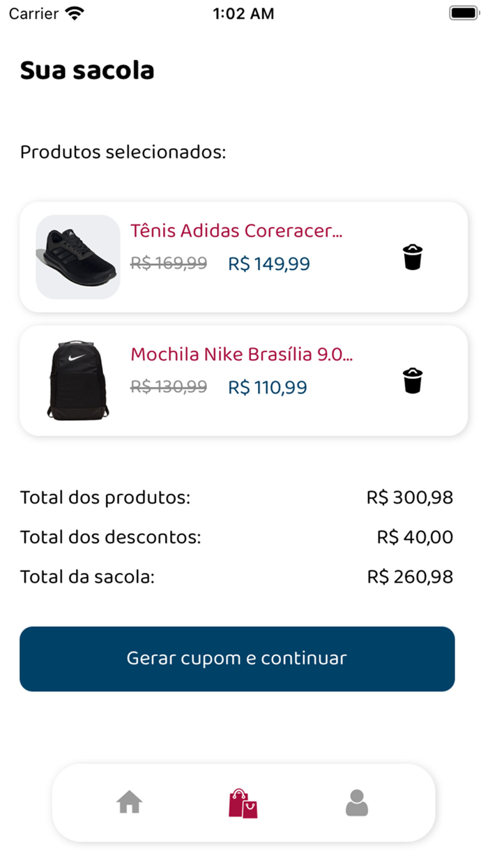This screenshot has width=488, height=868.
Task: Open the profile person icon
Action: (356, 802)
